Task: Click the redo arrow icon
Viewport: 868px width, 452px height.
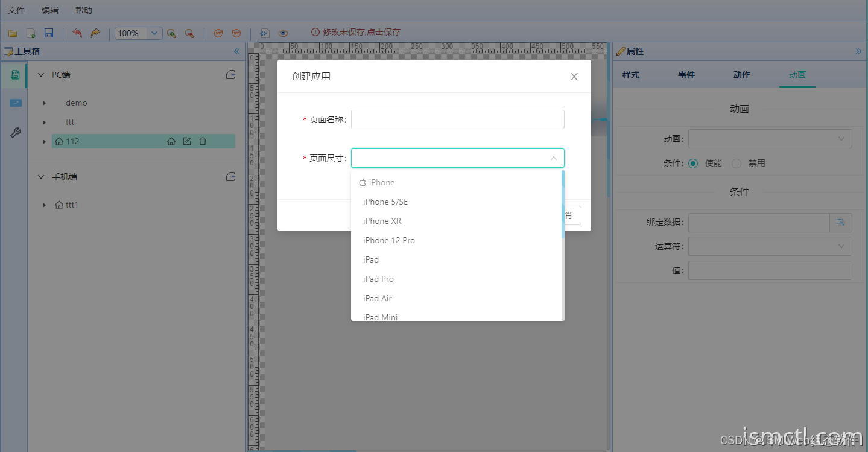Action: tap(95, 33)
